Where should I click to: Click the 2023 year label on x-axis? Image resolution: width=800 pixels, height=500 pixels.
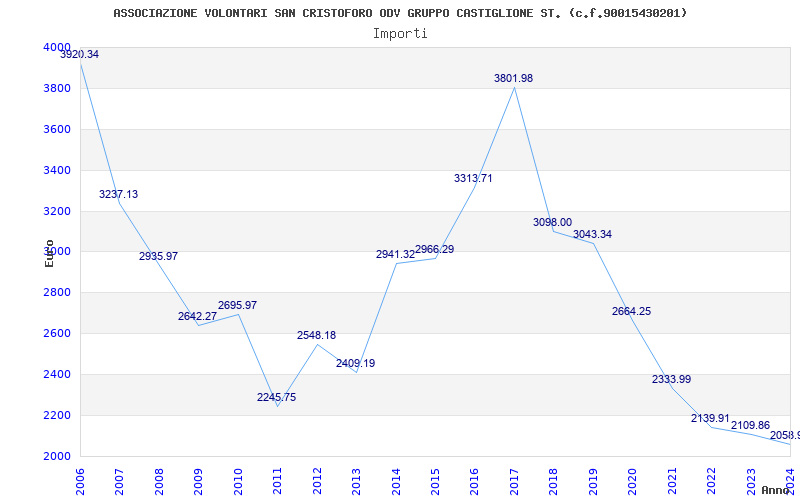click(751, 481)
